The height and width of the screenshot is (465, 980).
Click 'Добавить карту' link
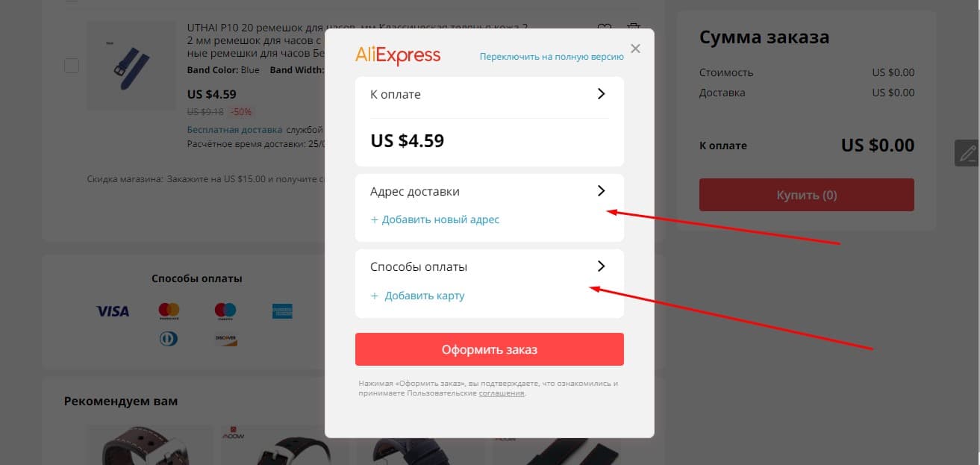click(x=417, y=296)
